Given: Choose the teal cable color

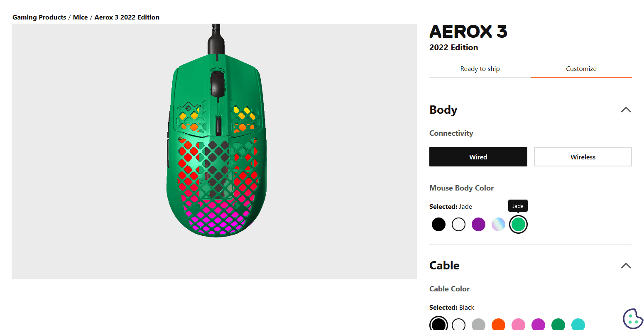Looking at the screenshot, I should pos(578,325).
